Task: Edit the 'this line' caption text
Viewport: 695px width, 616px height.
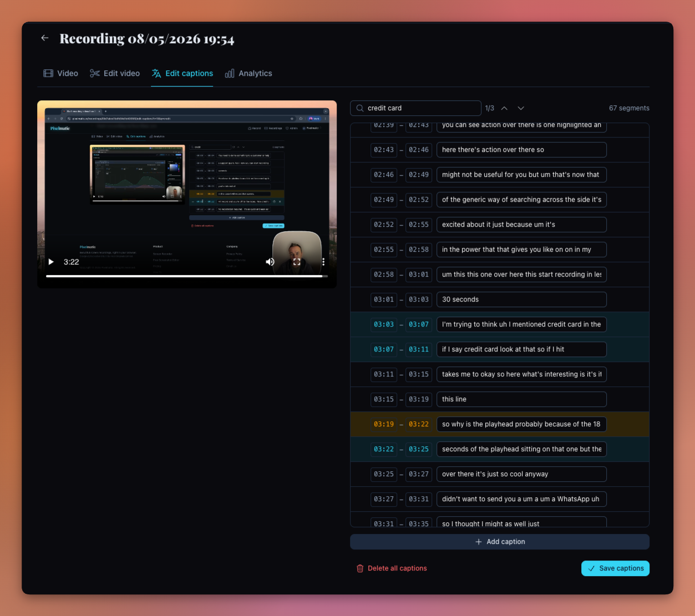Action: [x=521, y=399]
